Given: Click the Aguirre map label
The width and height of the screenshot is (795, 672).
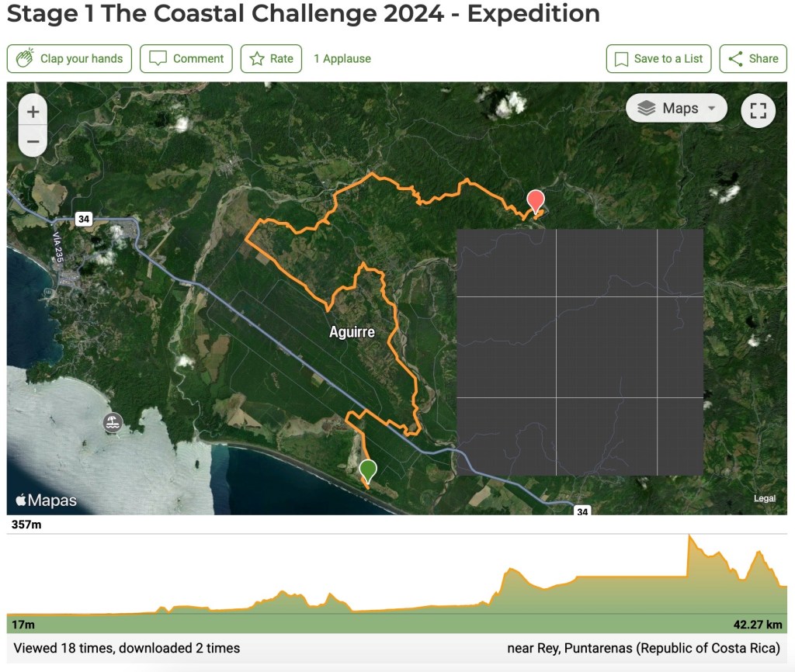Looking at the screenshot, I should (x=352, y=332).
